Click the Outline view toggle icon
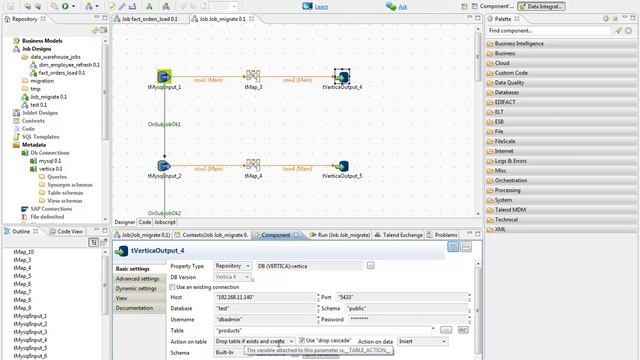This screenshot has width=640, height=360. (x=93, y=242)
